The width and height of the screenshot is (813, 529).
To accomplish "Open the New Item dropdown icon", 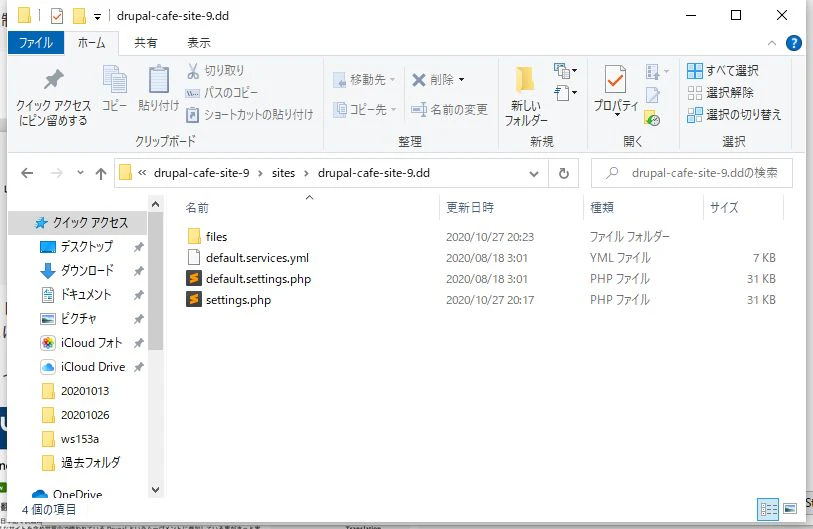I will click(x=565, y=70).
